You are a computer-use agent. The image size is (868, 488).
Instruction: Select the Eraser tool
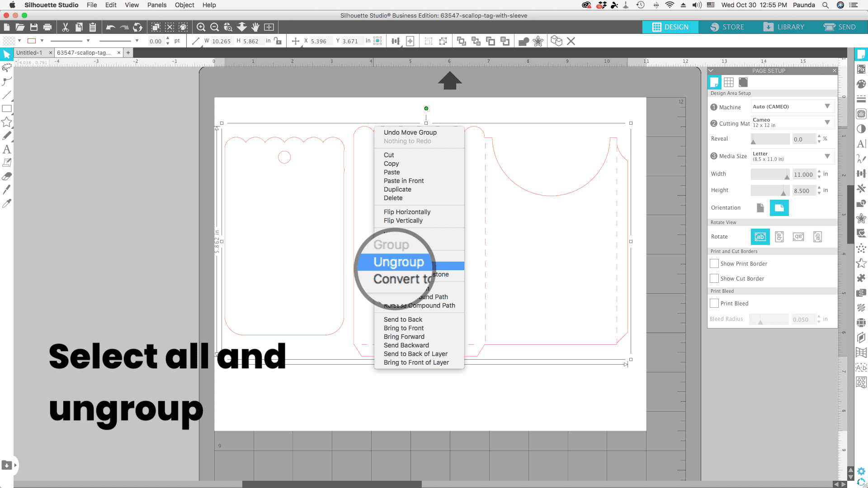pyautogui.click(x=7, y=176)
